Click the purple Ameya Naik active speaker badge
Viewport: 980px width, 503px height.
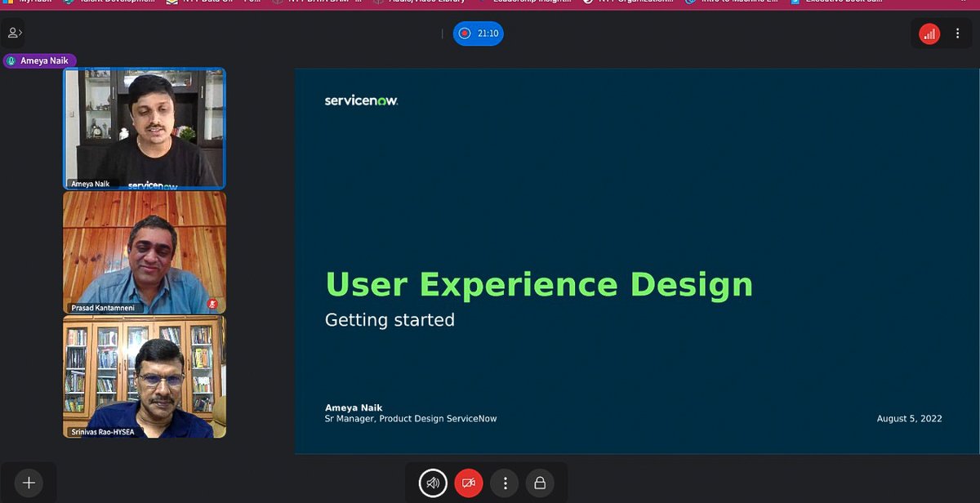pos(40,60)
